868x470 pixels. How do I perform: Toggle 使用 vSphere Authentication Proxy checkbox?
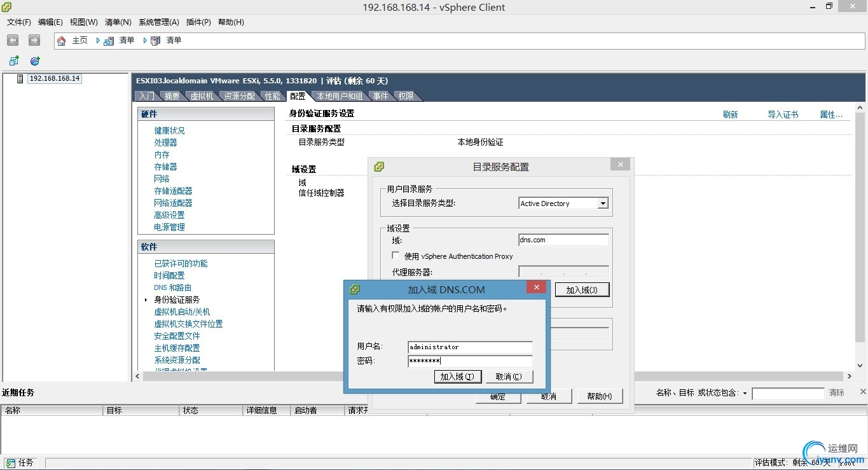(396, 256)
